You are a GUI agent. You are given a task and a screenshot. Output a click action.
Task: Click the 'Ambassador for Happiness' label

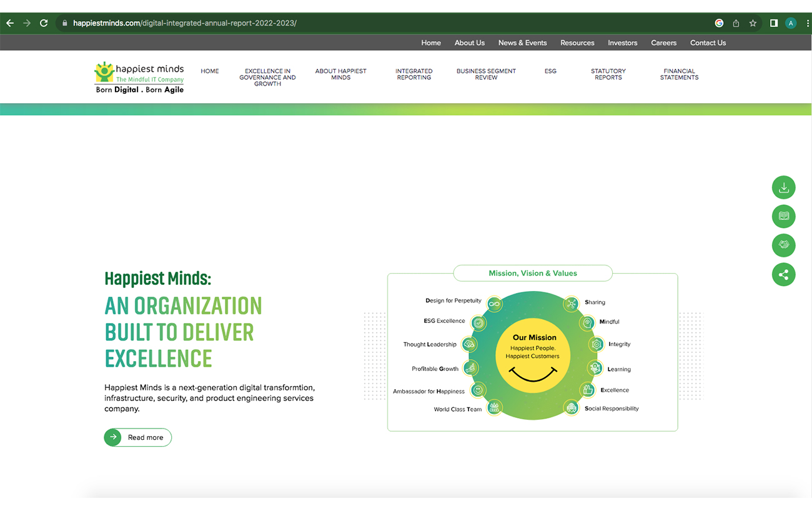[x=428, y=392]
